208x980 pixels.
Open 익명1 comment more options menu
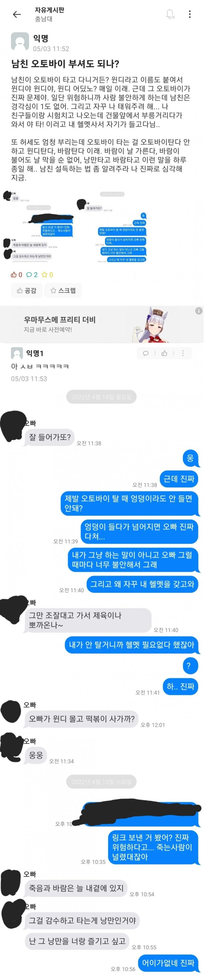pyautogui.click(x=183, y=353)
